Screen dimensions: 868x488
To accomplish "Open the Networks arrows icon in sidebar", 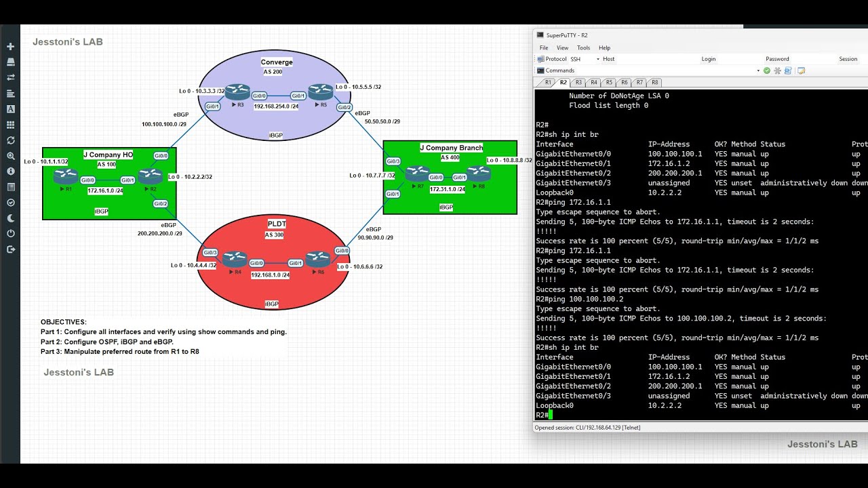I will coord(10,78).
